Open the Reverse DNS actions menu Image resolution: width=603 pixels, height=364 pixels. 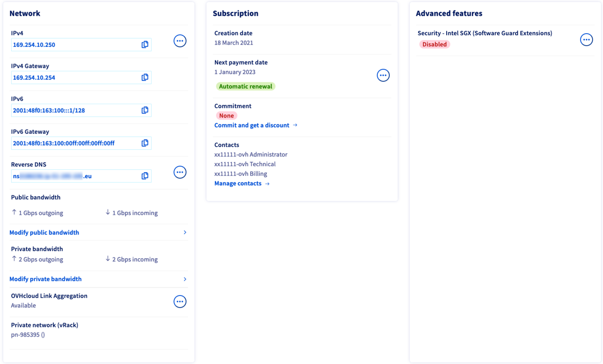[180, 172]
